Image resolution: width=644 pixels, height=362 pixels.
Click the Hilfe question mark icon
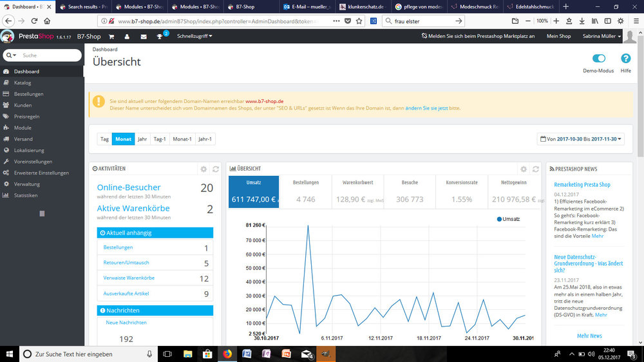pos(625,59)
